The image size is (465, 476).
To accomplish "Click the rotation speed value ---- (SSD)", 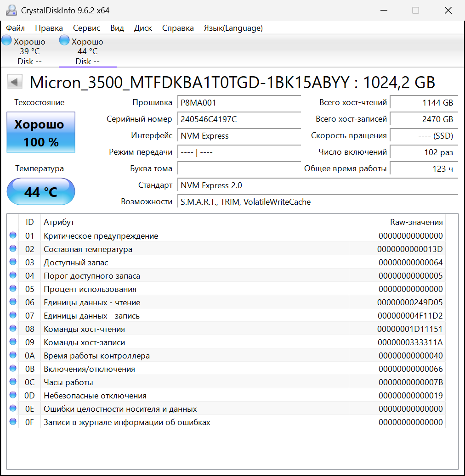I will 424,136.
